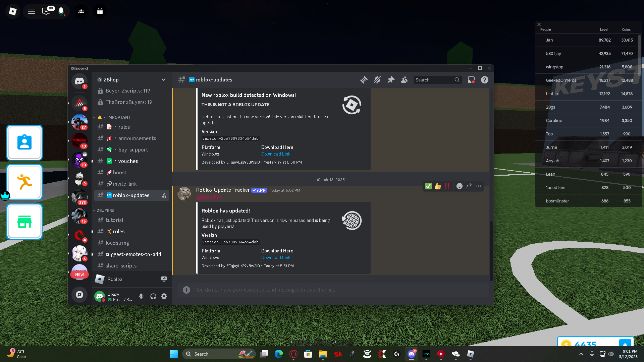Show hidden system tray icons
The image size is (644, 362).
click(581, 354)
